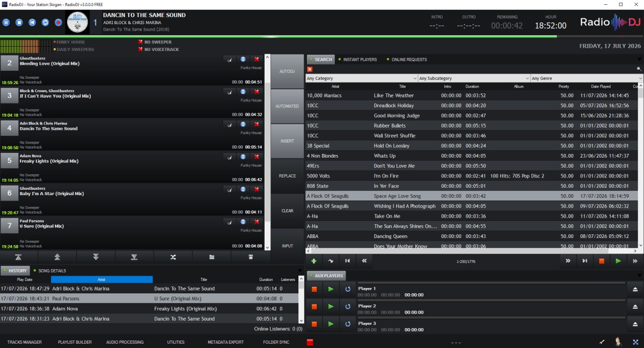
Task: Shuffle the playlist with the shuffle icon
Action: pyautogui.click(x=173, y=257)
